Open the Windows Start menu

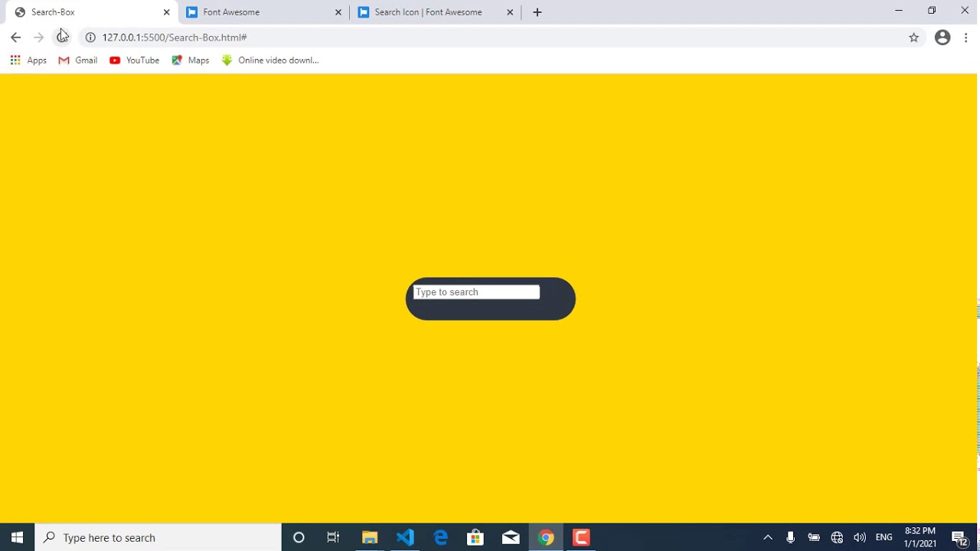pyautogui.click(x=17, y=537)
